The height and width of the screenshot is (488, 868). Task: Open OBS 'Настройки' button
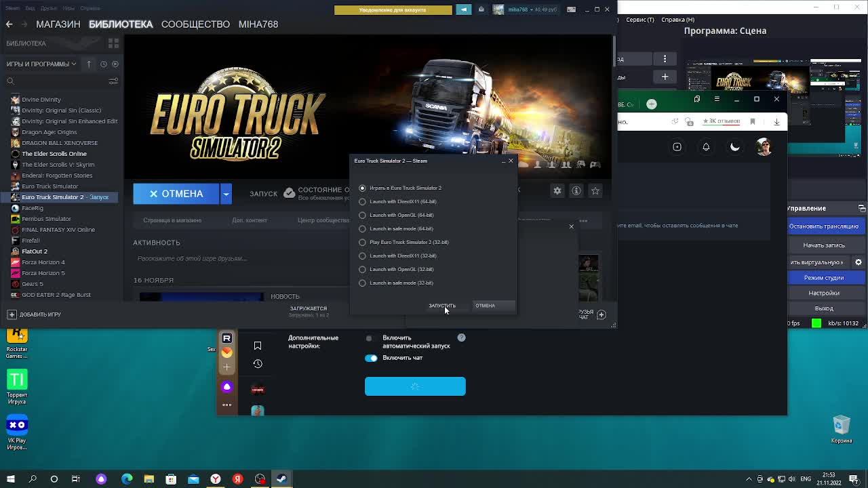click(x=824, y=293)
